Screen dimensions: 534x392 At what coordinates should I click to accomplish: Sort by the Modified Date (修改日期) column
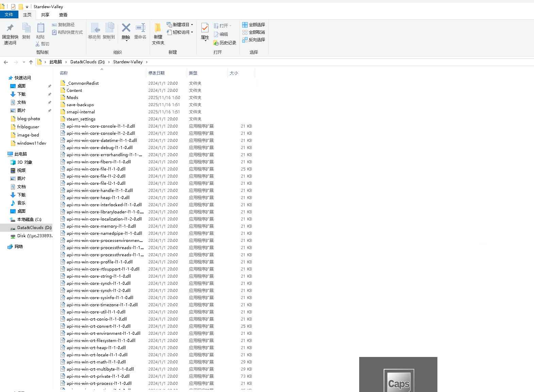[156, 73]
